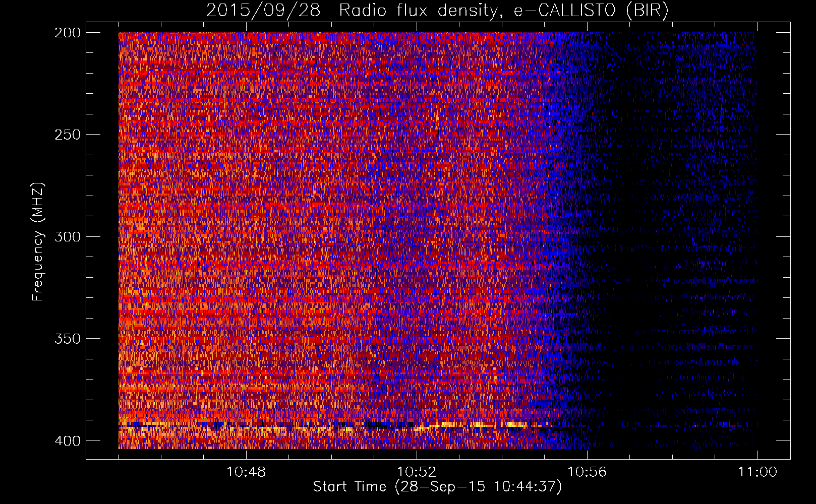Click the plot title "2015/09/28 Radio flux density, e-CALLISTO (BIR)"
This screenshot has height=504, width=816.
(437, 11)
